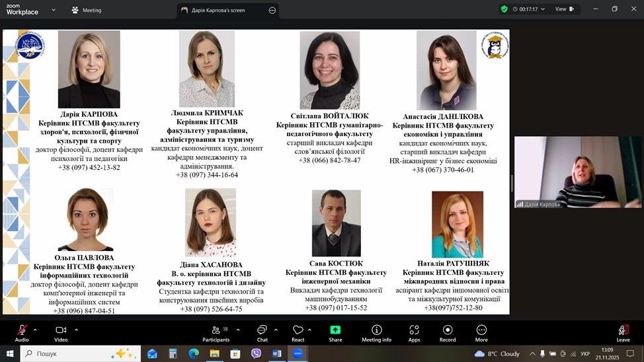Screen dimensions: 644x362
Task: Open Microsoft Word from the taskbar
Action: tap(276, 353)
